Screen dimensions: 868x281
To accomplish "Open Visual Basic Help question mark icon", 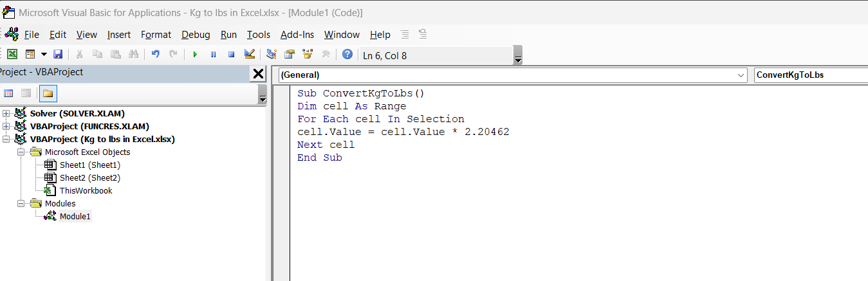I will (x=347, y=55).
